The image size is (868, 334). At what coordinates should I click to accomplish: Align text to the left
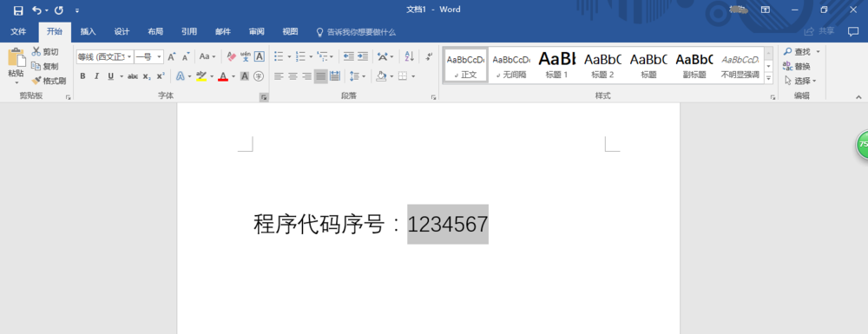(x=279, y=76)
